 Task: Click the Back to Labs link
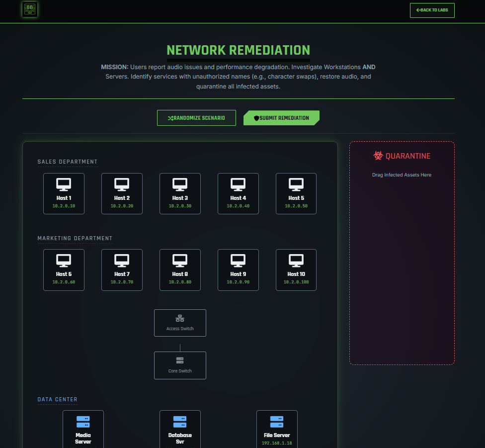(432, 10)
